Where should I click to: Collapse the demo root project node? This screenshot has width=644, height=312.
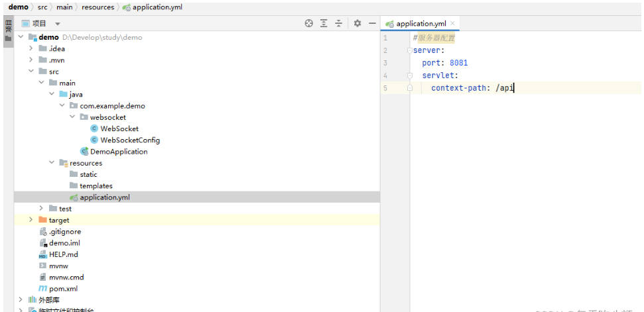[21, 37]
